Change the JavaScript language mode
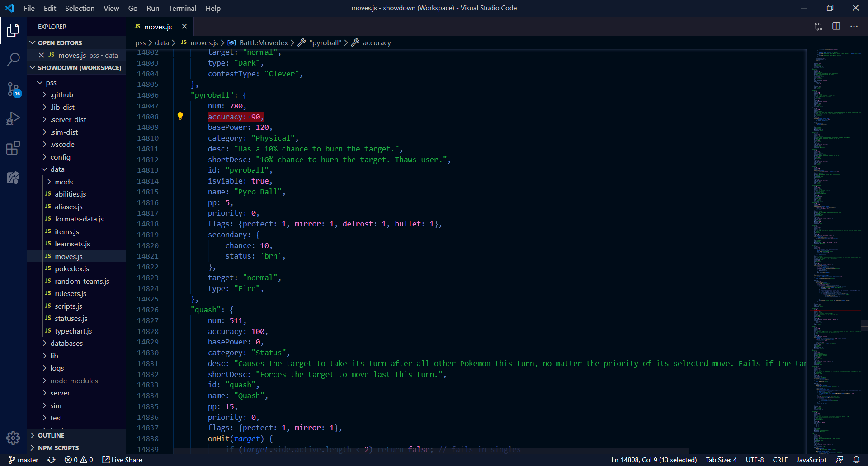The width and height of the screenshot is (868, 466). coord(811,460)
